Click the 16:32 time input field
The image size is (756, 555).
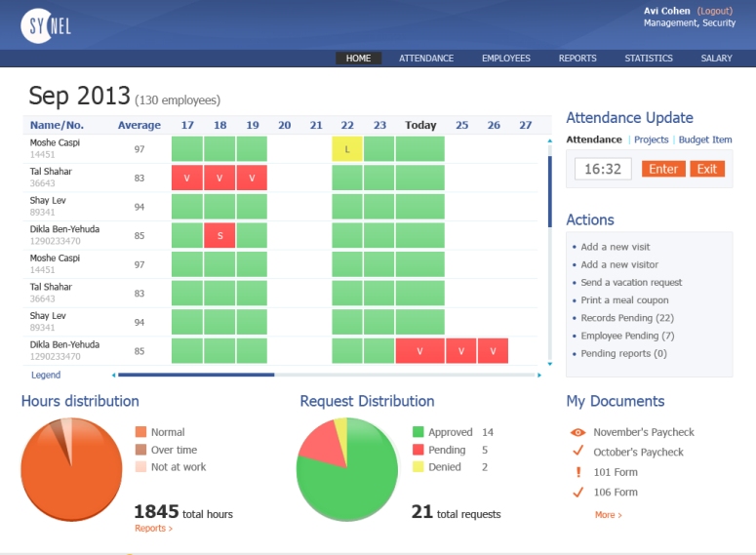point(603,169)
